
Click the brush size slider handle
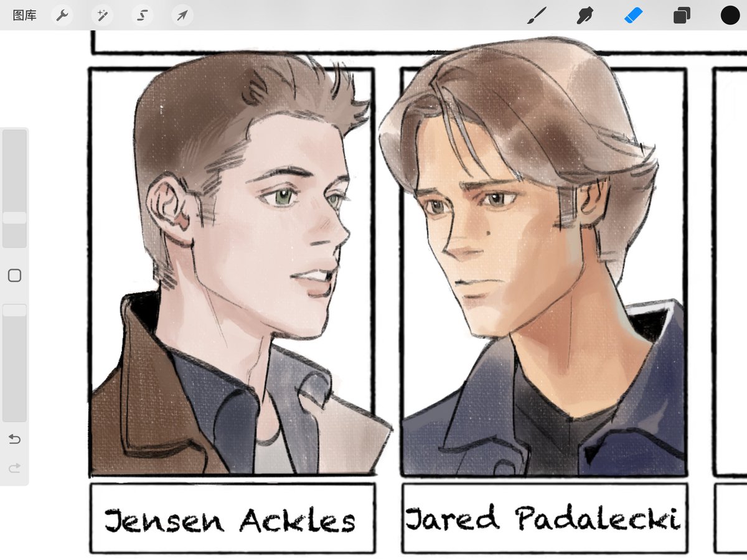(x=14, y=218)
